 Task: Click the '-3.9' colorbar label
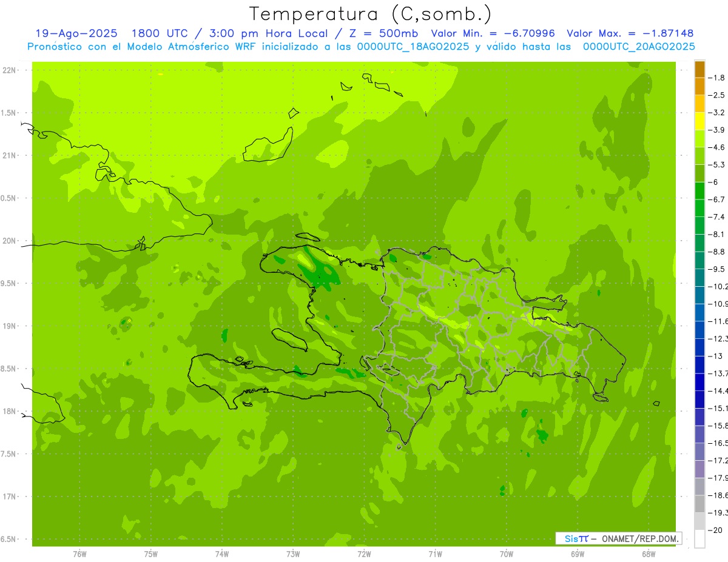pos(718,130)
